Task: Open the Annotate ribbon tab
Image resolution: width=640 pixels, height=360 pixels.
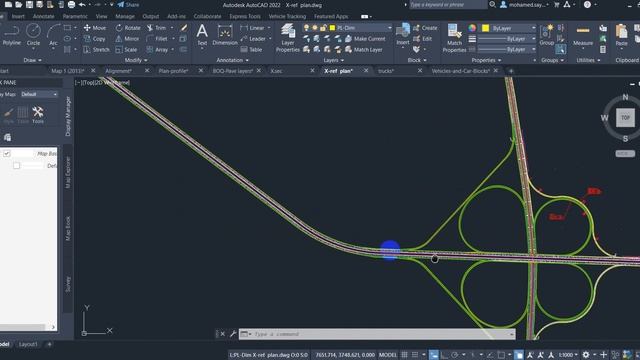Action: pos(43,16)
